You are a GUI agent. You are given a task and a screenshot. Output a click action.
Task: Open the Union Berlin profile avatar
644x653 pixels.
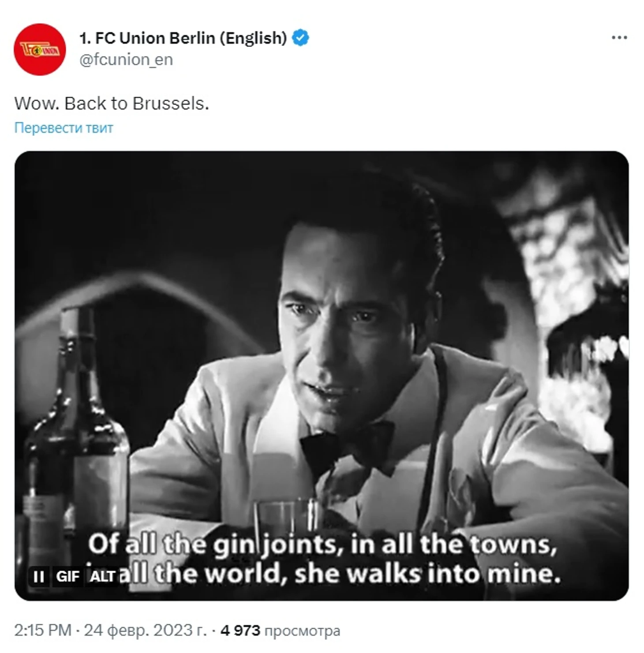click(40, 49)
